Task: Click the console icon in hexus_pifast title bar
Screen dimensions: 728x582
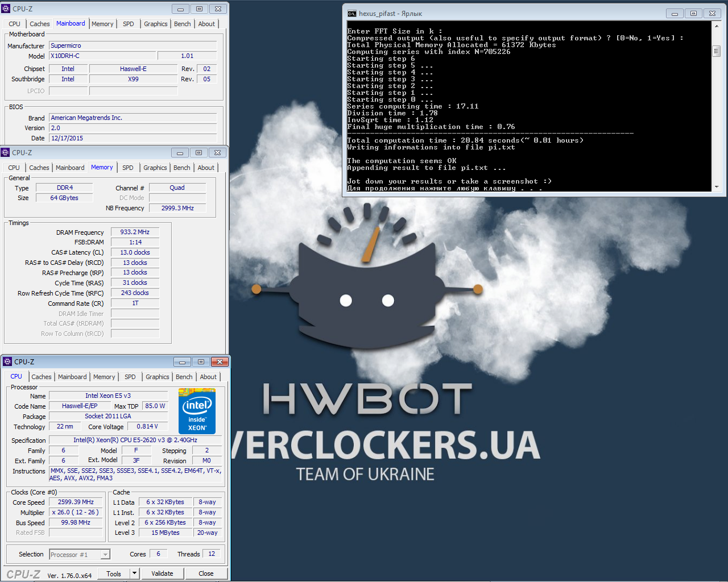Action: click(352, 14)
